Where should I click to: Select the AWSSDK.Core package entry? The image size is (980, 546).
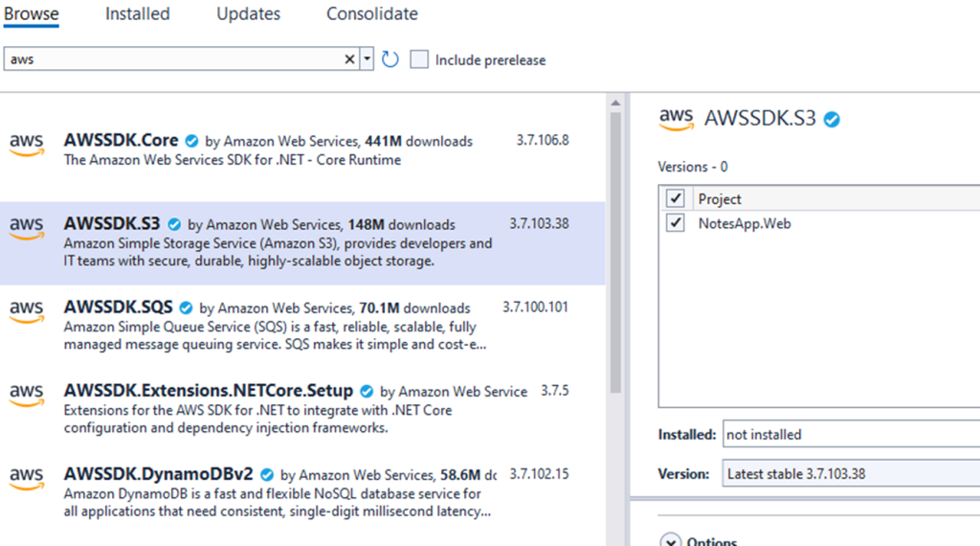(287, 149)
